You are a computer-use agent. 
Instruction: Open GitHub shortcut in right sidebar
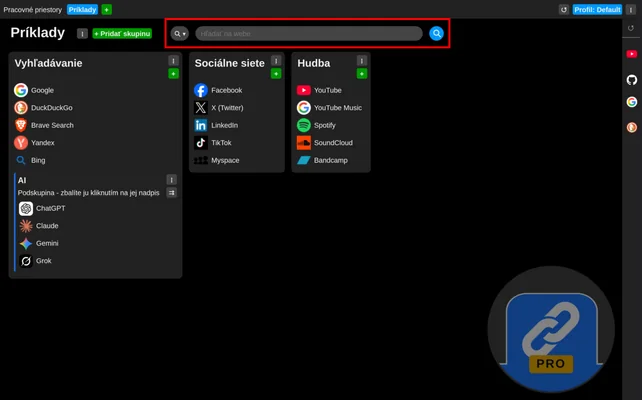(632, 80)
